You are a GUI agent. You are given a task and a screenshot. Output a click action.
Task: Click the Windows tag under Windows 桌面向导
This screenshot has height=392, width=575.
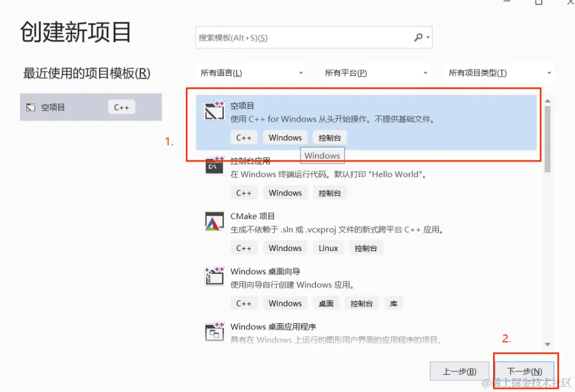tap(285, 304)
